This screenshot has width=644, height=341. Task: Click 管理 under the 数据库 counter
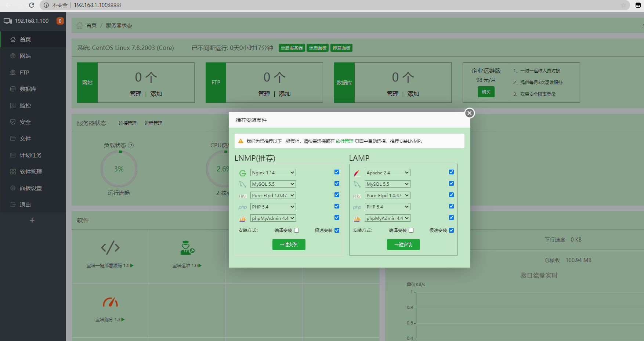(392, 94)
